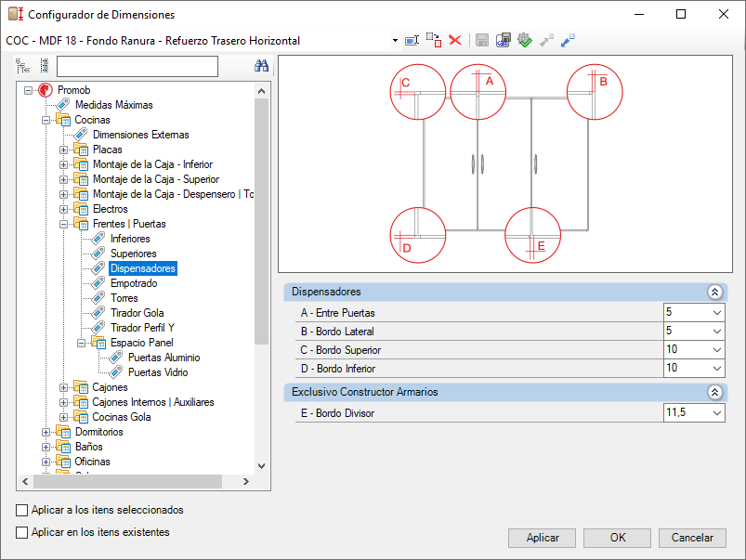Screen dimensions: 746x560
Task: Click the folder icon beside Electros
Action: (81, 209)
